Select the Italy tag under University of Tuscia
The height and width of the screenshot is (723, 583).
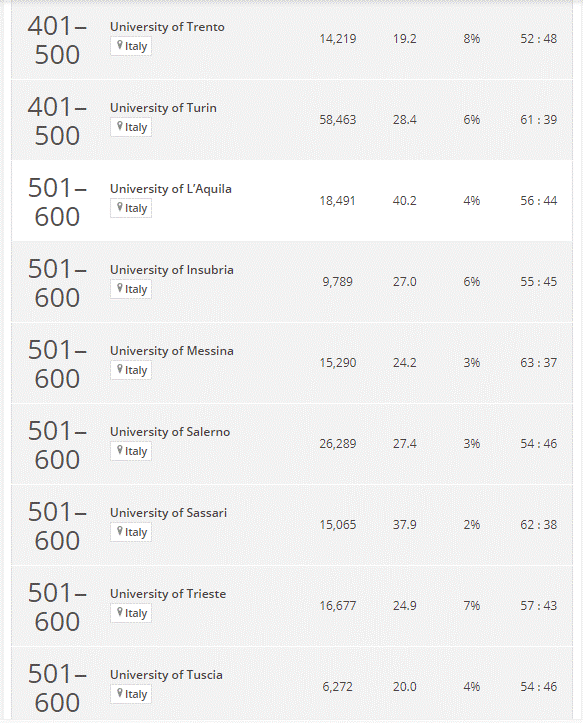tap(131, 694)
